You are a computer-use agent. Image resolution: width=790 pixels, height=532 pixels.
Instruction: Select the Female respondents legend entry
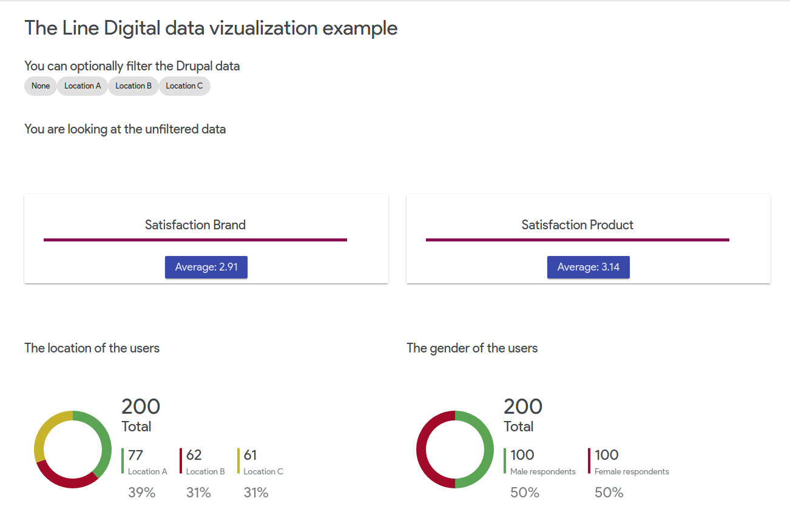[x=631, y=462]
